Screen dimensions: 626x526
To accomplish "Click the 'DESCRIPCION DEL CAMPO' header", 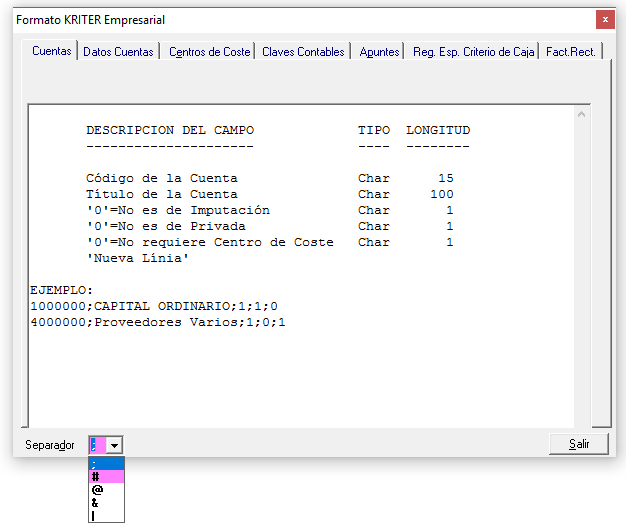I will (170, 130).
